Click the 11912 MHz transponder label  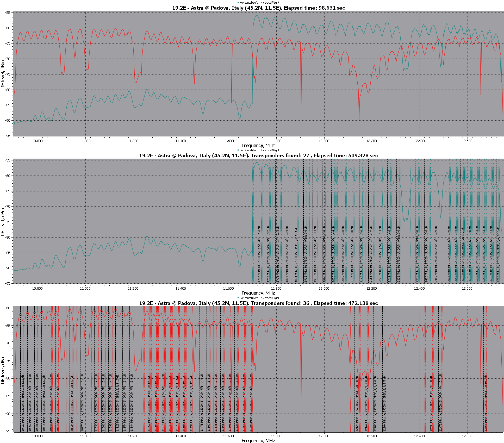click(305, 255)
